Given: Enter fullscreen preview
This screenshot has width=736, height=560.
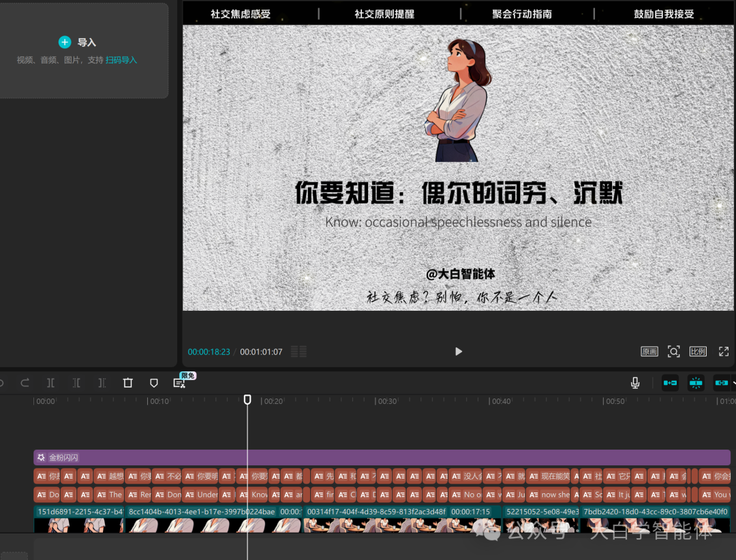Looking at the screenshot, I should point(724,352).
